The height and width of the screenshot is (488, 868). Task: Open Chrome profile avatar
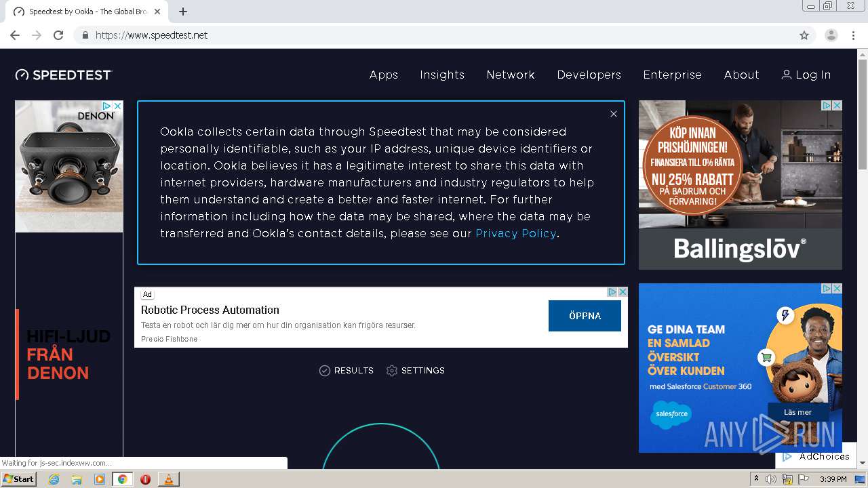831,35
